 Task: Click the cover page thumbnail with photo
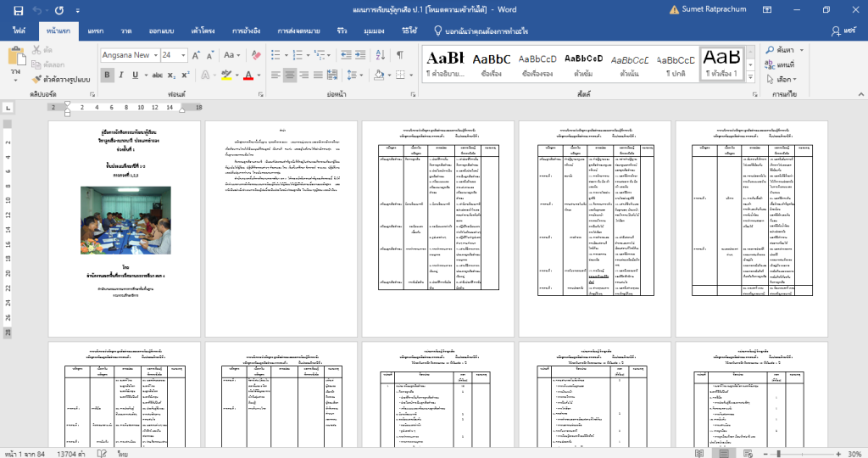126,229
